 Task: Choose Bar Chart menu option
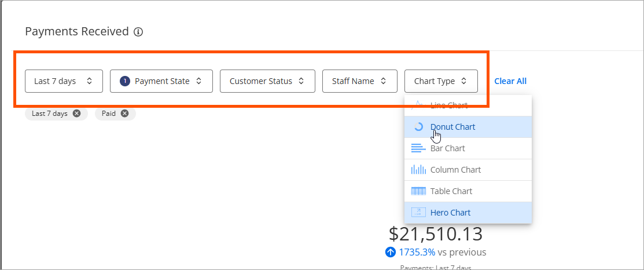coord(448,148)
